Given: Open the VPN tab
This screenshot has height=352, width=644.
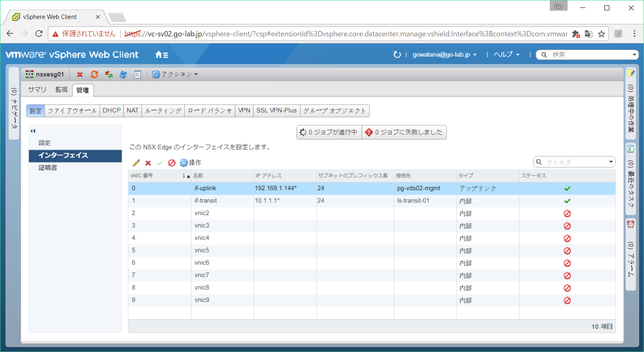Looking at the screenshot, I should coord(244,111).
